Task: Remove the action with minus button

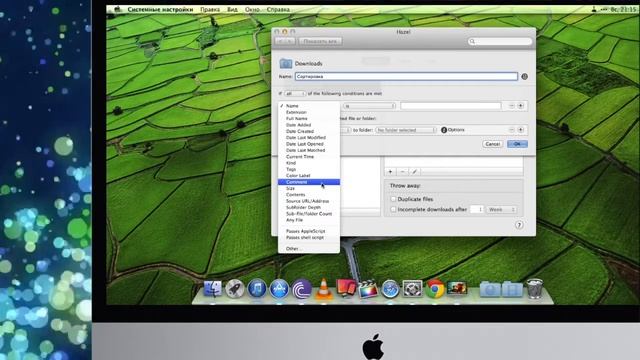Action: tap(511, 130)
